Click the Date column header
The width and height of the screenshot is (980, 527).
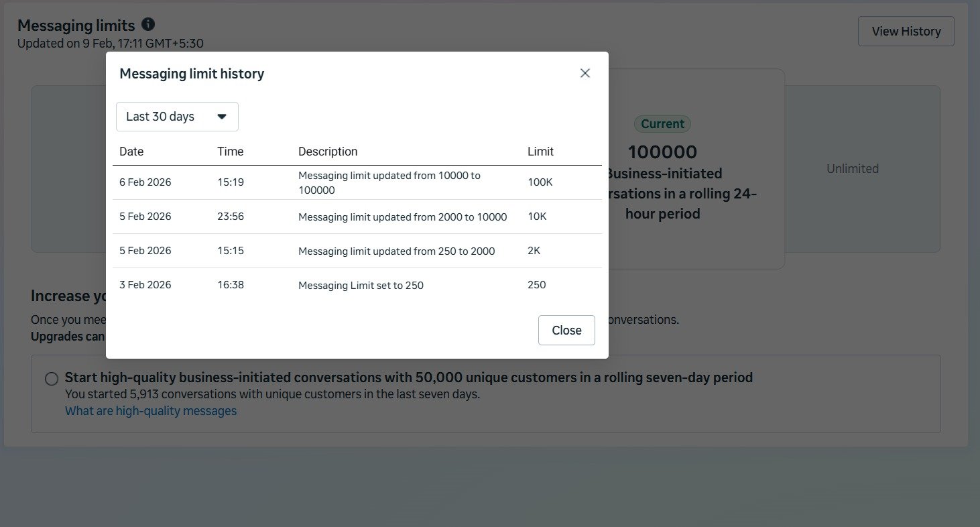pos(131,152)
